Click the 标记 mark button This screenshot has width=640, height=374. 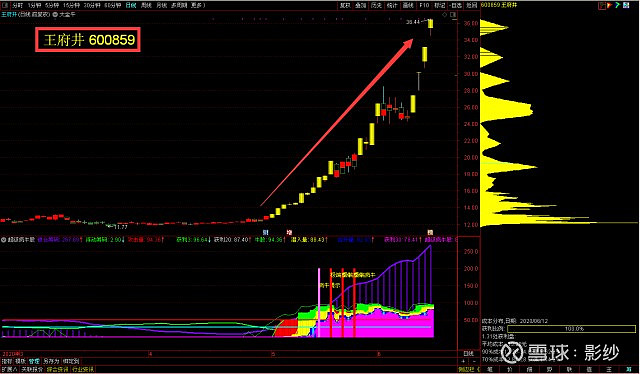click(x=440, y=5)
